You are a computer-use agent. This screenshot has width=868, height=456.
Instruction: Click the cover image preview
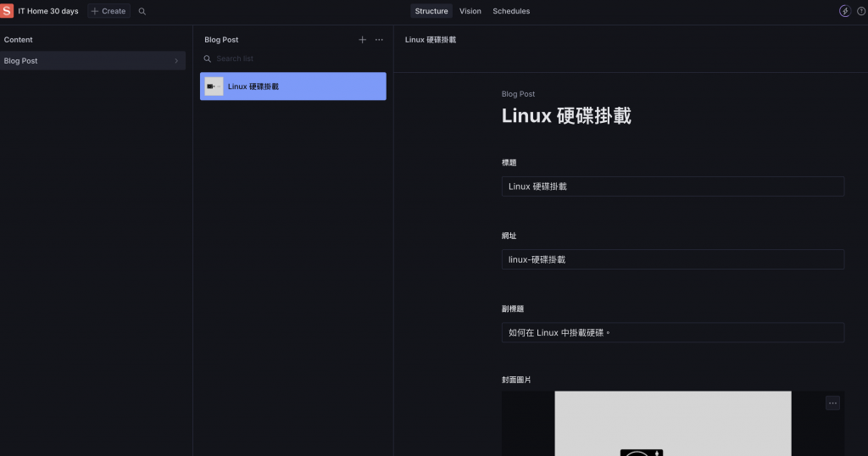672,423
